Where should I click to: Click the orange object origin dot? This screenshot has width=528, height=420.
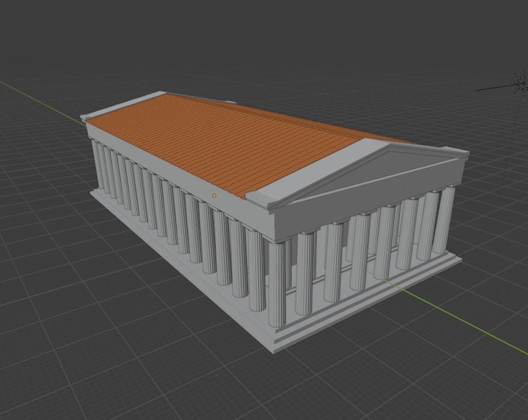214,196
